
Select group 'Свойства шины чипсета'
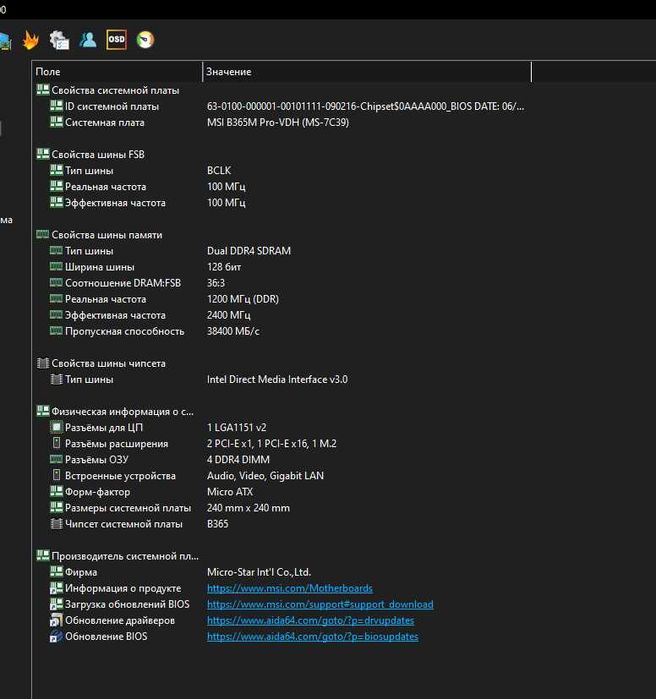point(101,363)
